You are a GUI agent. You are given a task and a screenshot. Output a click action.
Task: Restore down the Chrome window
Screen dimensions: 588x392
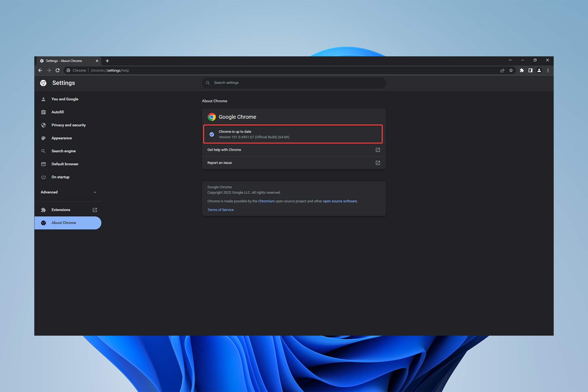(535, 60)
